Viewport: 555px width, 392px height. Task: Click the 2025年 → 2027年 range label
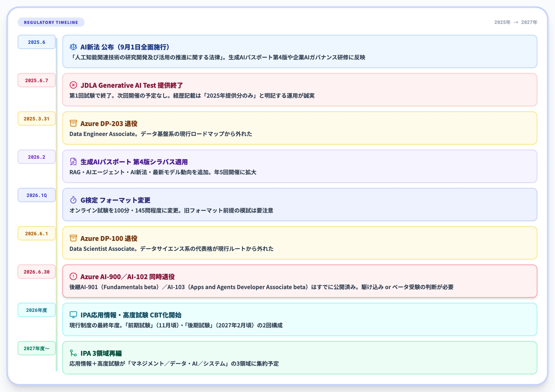516,22
